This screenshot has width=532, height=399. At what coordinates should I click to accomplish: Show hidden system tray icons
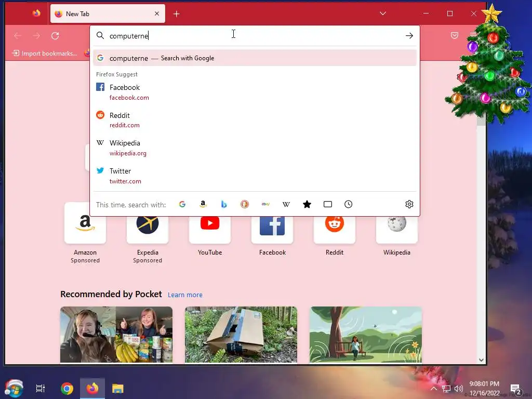click(x=434, y=389)
